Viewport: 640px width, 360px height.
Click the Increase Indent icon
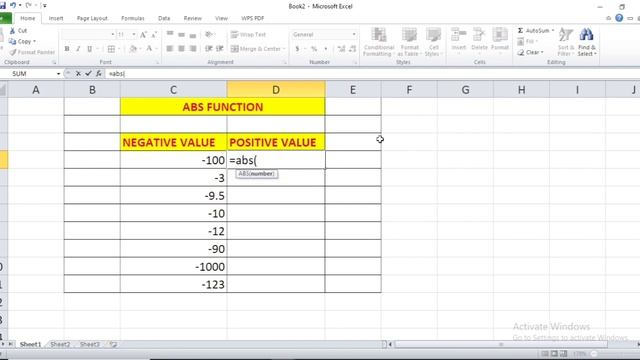(x=220, y=49)
